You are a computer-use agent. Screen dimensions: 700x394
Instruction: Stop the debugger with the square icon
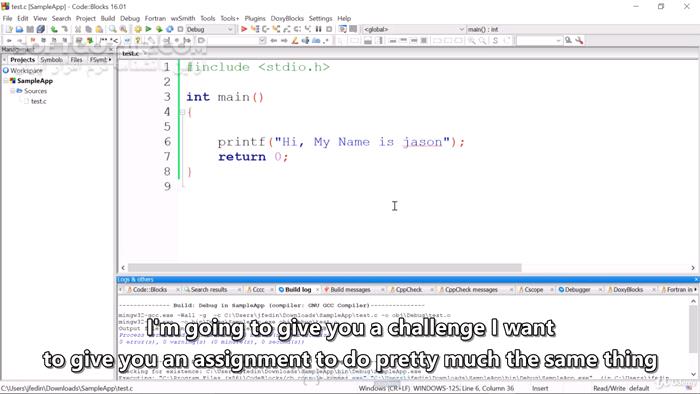click(x=329, y=29)
